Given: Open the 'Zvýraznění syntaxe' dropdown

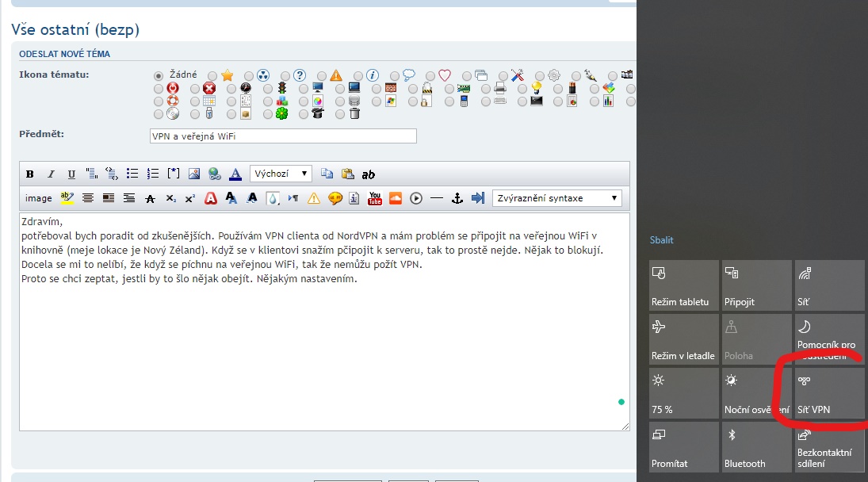Looking at the screenshot, I should tap(556, 198).
